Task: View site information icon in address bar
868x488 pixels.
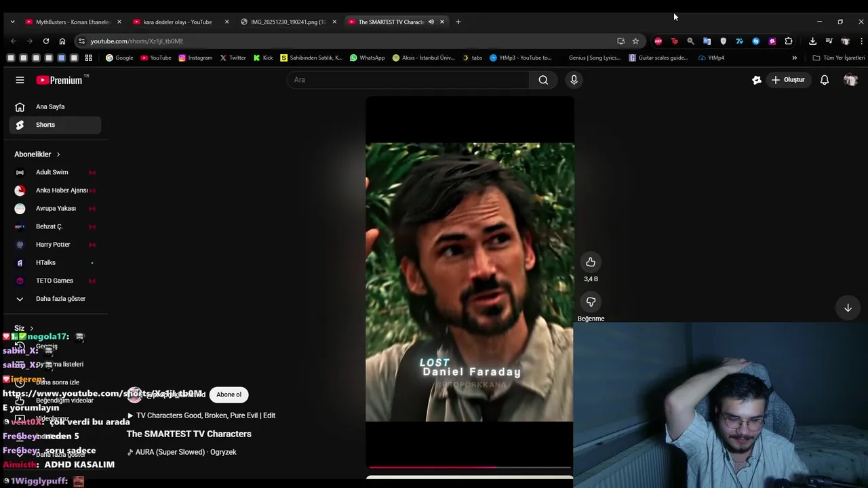Action: point(81,41)
